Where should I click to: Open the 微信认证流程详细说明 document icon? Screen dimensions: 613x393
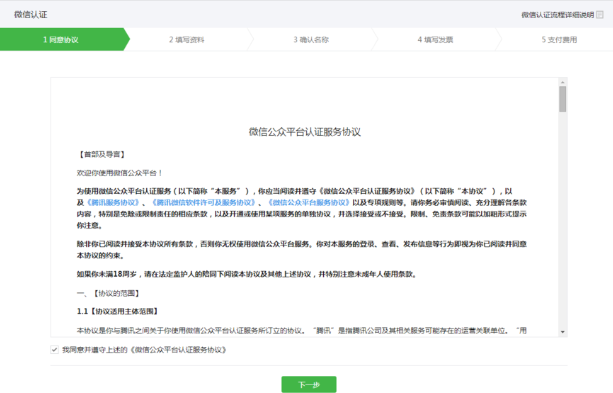pos(600,15)
